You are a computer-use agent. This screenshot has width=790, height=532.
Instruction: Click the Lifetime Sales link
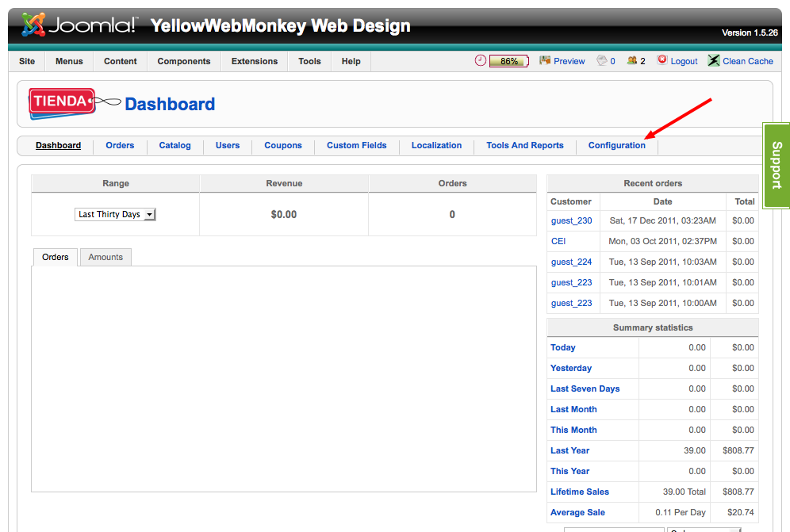coord(579,492)
